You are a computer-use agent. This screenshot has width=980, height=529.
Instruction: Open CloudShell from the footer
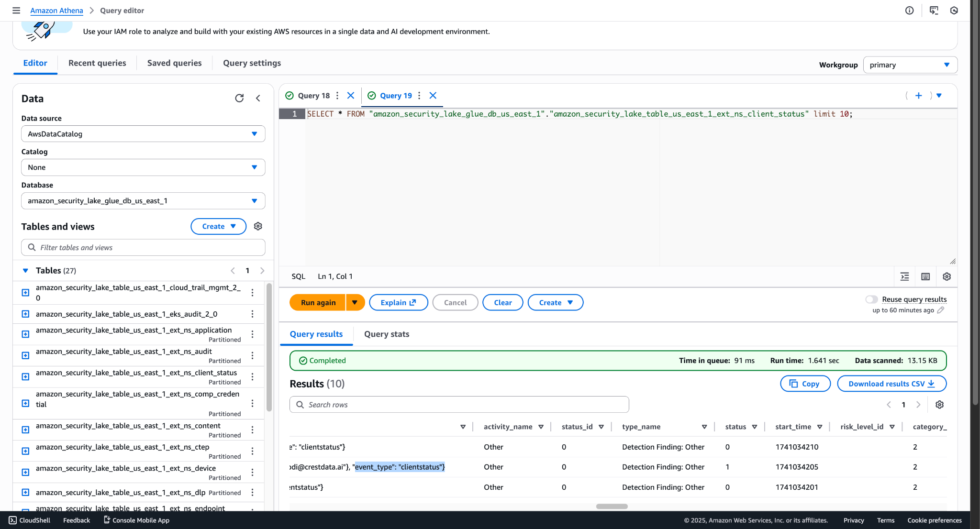pyautogui.click(x=29, y=520)
